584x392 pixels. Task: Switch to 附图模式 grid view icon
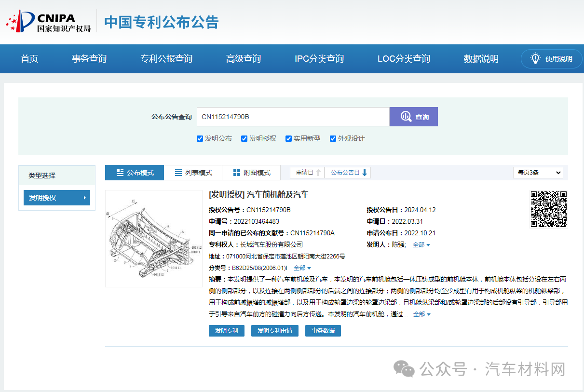(236, 173)
